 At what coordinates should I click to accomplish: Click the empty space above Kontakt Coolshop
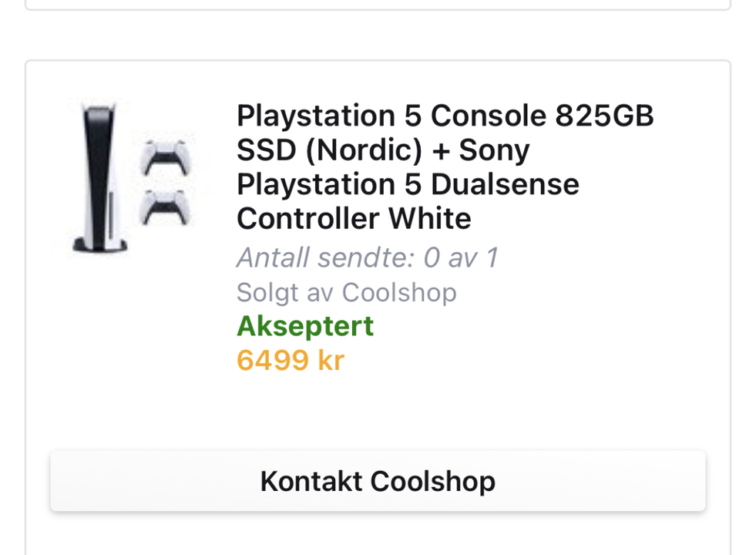378,412
